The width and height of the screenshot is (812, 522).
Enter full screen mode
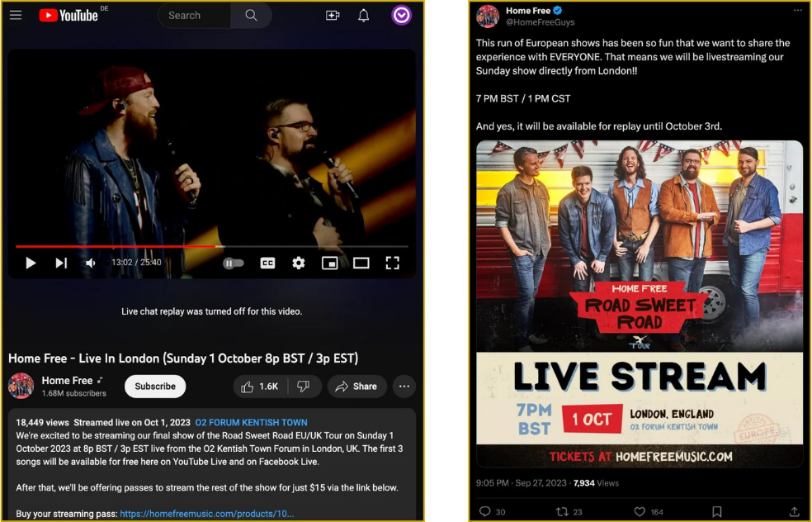point(393,263)
